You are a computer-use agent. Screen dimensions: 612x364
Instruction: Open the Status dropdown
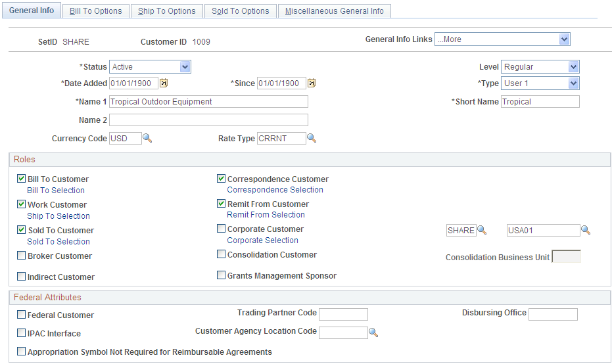(x=150, y=67)
